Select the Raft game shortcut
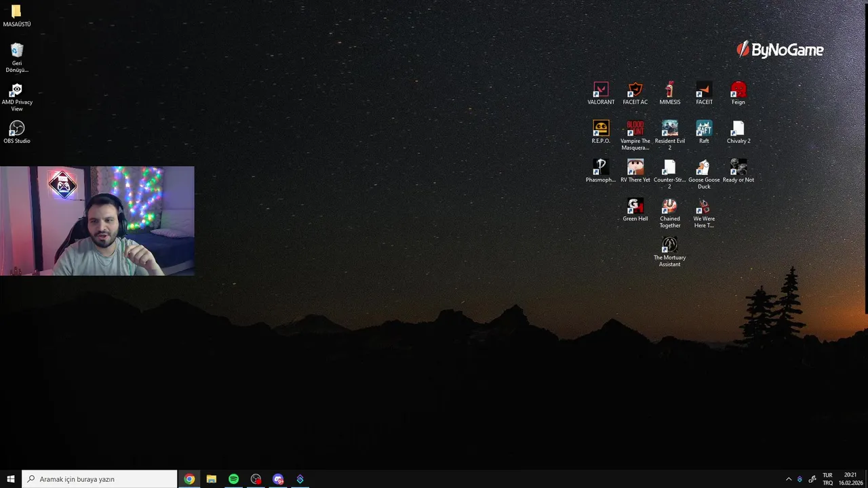 704,132
